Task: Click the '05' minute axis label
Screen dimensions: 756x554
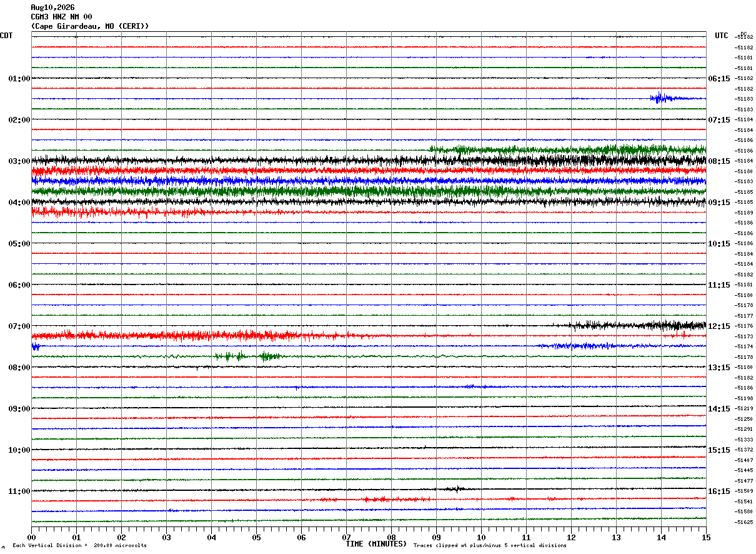Action: (x=256, y=538)
